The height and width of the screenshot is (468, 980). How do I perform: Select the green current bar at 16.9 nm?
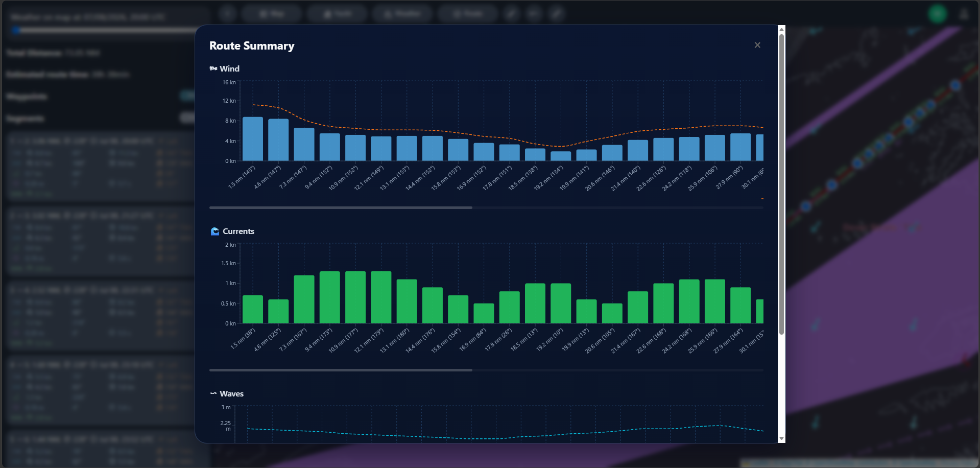coord(484,313)
